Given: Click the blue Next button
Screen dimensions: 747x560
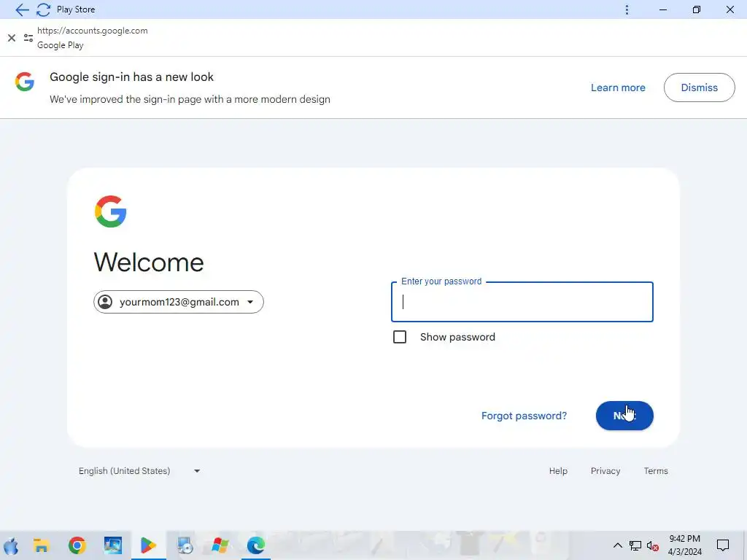Looking at the screenshot, I should click(x=624, y=416).
